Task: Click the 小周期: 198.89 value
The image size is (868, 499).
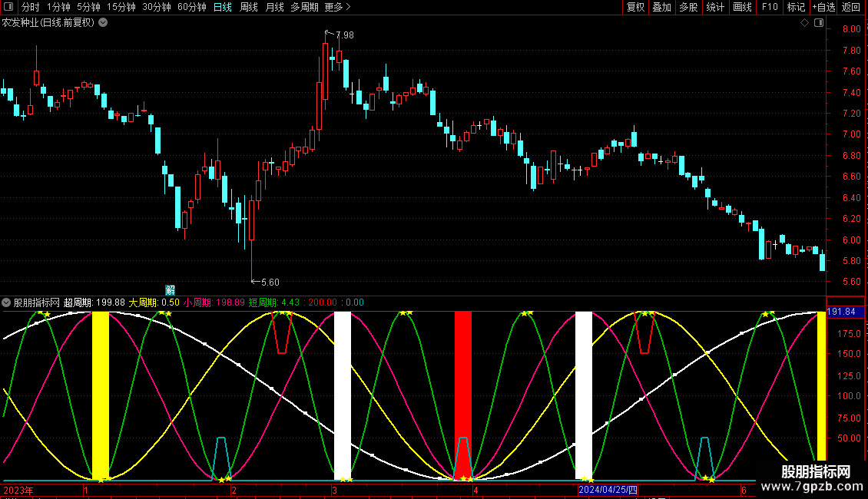Action: [214, 302]
